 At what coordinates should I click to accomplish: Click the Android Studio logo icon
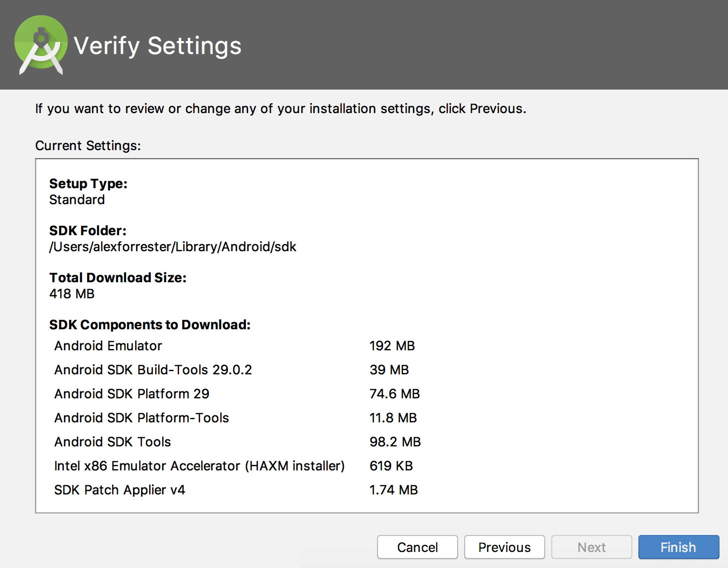click(x=41, y=45)
